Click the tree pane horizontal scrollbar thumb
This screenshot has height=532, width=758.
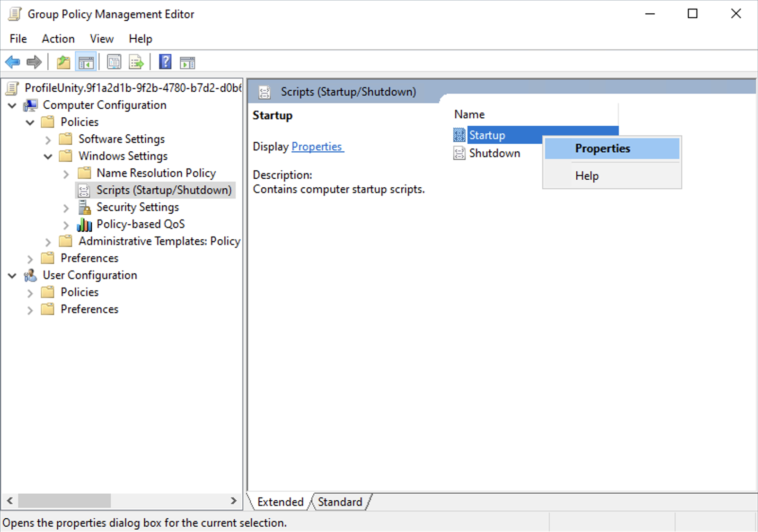tap(64, 500)
